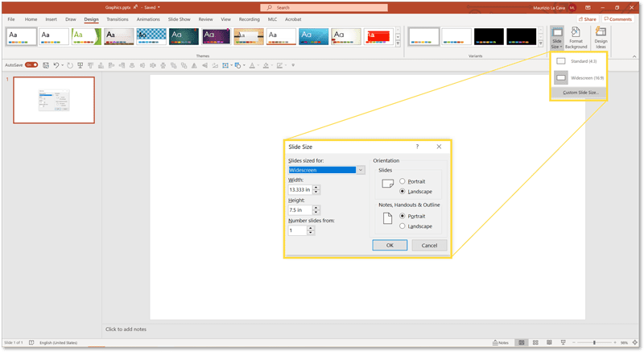Image resolution: width=644 pixels, height=352 pixels.
Task: Apply the first black variant thumbnail
Action: pos(489,36)
